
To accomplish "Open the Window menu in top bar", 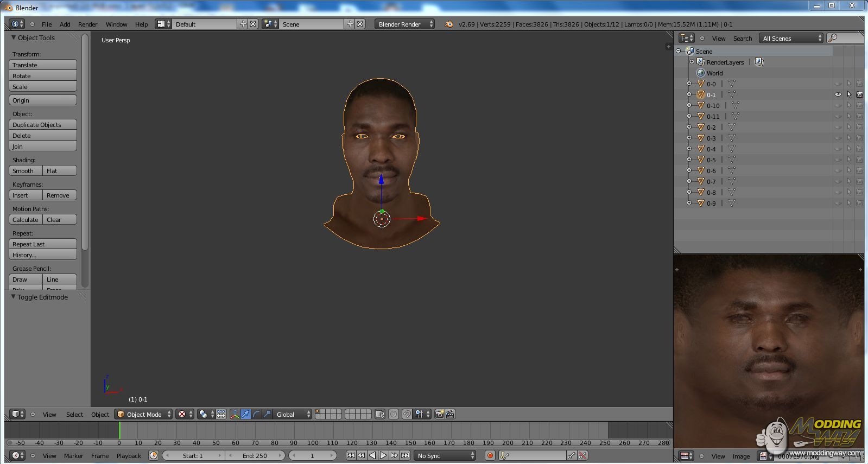I will (116, 24).
